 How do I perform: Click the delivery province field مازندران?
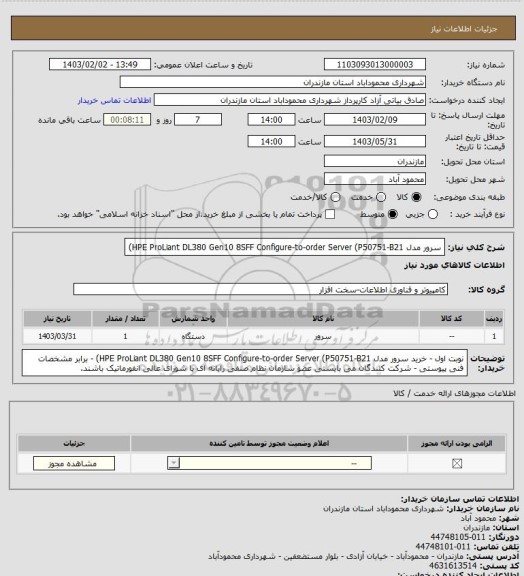pos(375,161)
